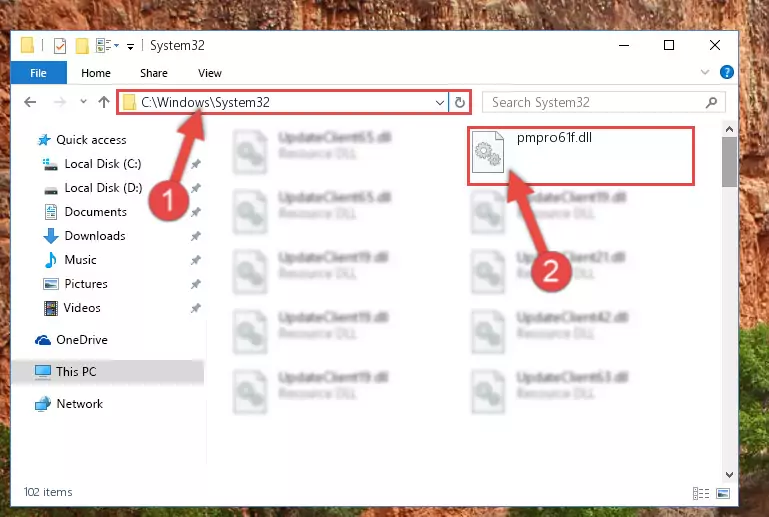The height and width of the screenshot is (517, 769).
Task: Open the recent locations dropdown arrow
Action: 83,102
